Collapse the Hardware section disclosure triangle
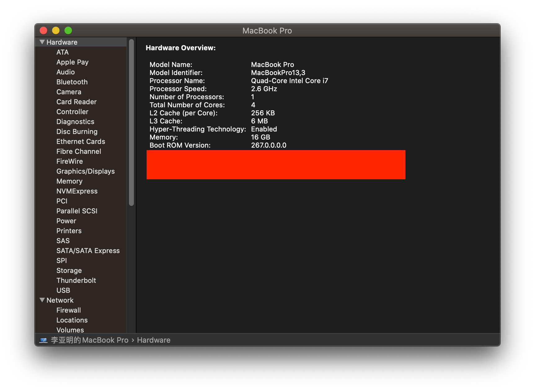 tap(42, 42)
